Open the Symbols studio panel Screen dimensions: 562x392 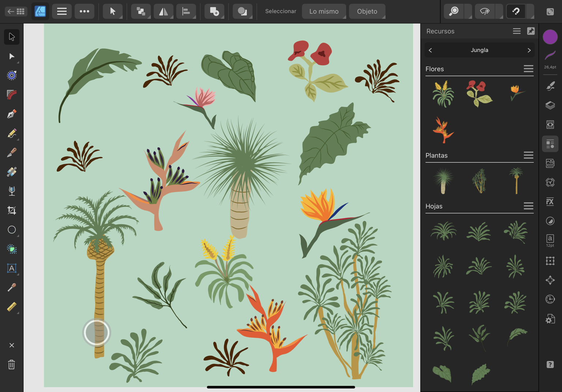coord(550,182)
